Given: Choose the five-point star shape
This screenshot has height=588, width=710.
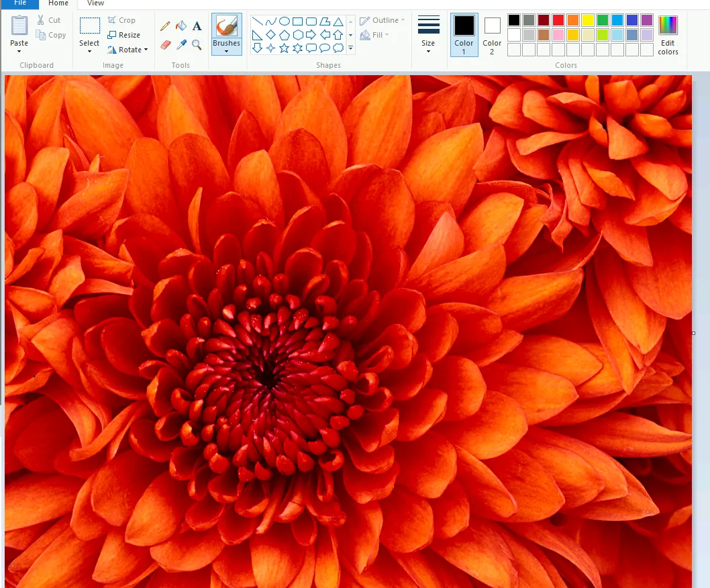Looking at the screenshot, I should click(x=284, y=48).
